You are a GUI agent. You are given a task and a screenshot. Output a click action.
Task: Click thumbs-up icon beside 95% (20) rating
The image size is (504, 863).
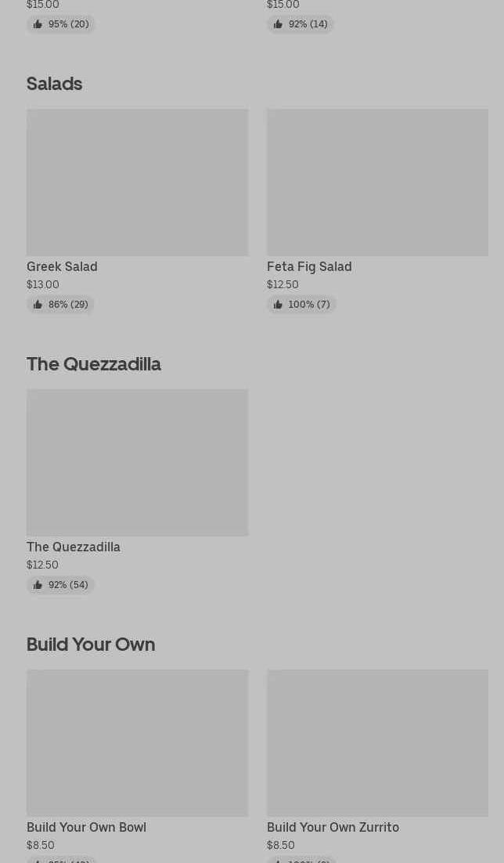point(38,24)
